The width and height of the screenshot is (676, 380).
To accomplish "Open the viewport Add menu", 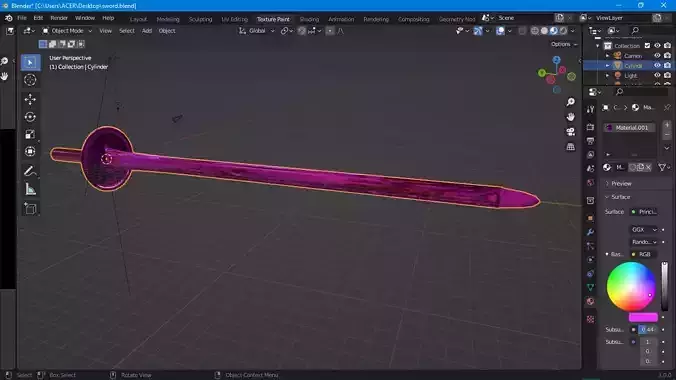I will coord(147,31).
